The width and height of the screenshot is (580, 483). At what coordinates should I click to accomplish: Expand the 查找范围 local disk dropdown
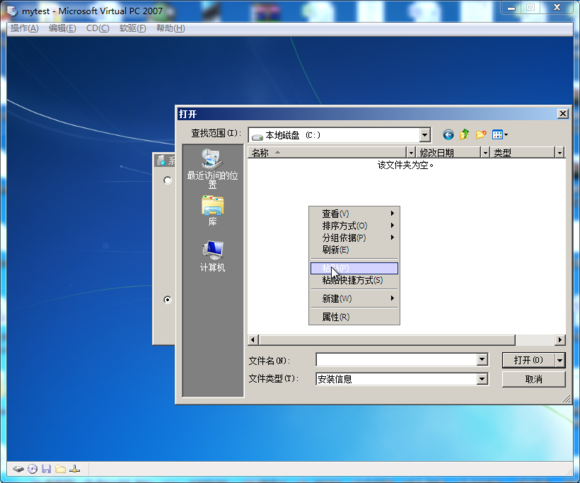(x=425, y=135)
